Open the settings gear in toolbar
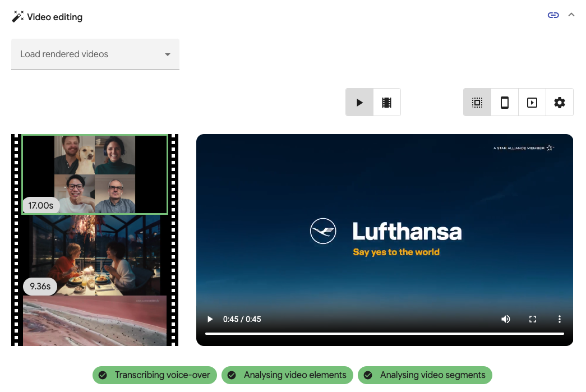This screenshot has width=586, height=392. point(560,103)
